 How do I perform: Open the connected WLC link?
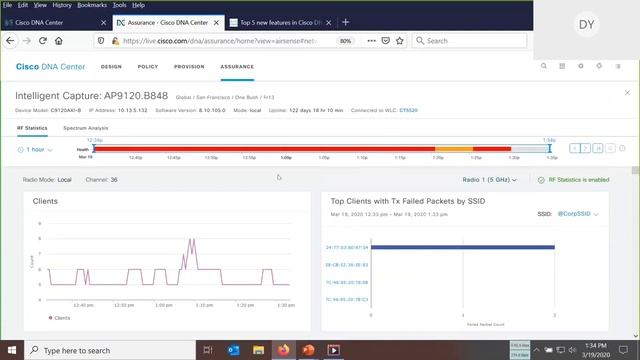[x=408, y=110]
